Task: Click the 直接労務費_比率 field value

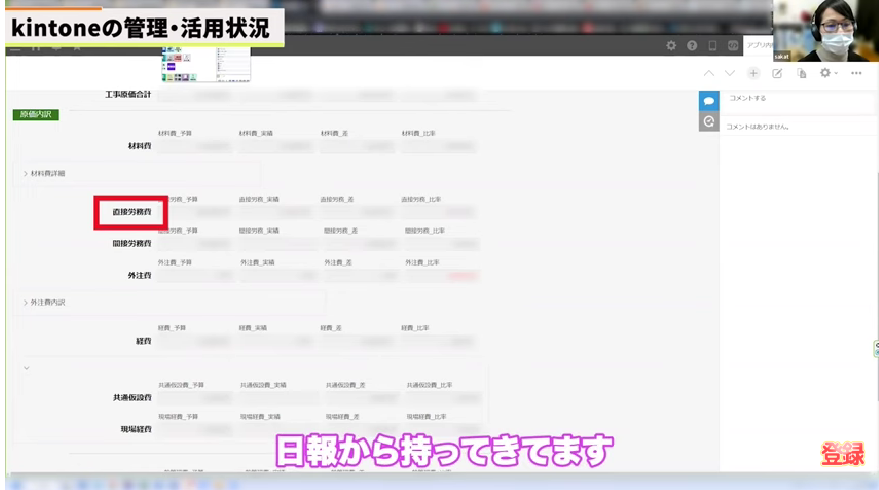Action: tap(439, 212)
